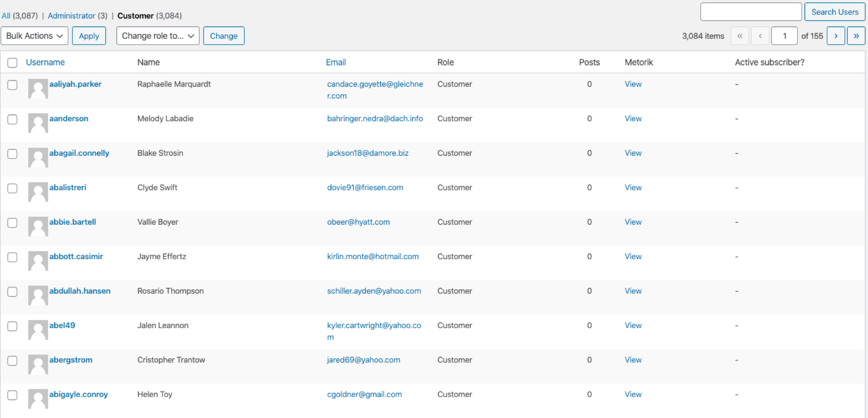Click the avatar of abbie.bartell
Image resolution: width=868 pixels, height=418 pixels.
38,227
